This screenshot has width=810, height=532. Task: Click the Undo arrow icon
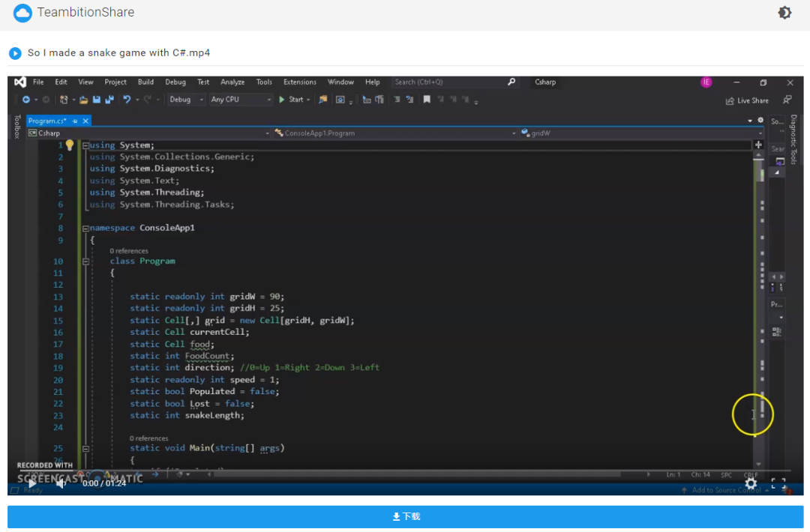tap(127, 100)
